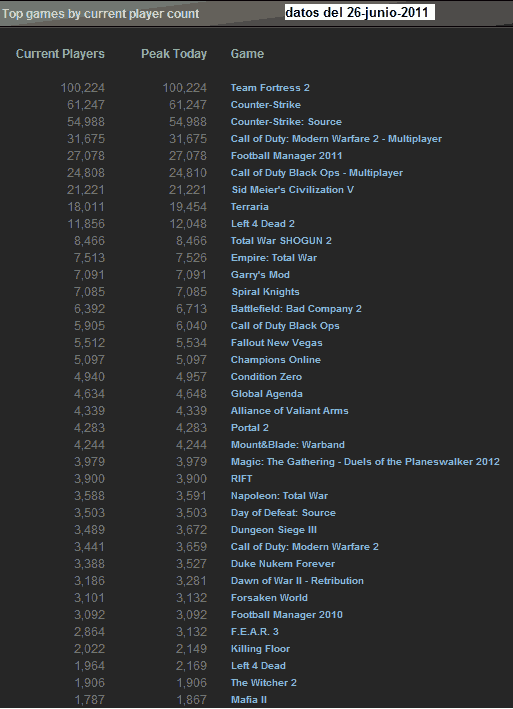Image resolution: width=513 pixels, height=709 pixels.
Task: Open Empire: Total War link
Action: pyautogui.click(x=274, y=258)
